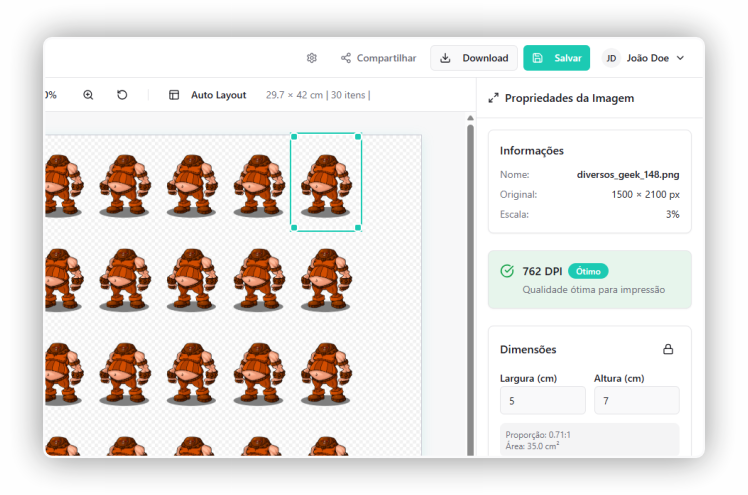Open settings via the gear icon
The width and height of the screenshot is (748, 495).
(312, 58)
